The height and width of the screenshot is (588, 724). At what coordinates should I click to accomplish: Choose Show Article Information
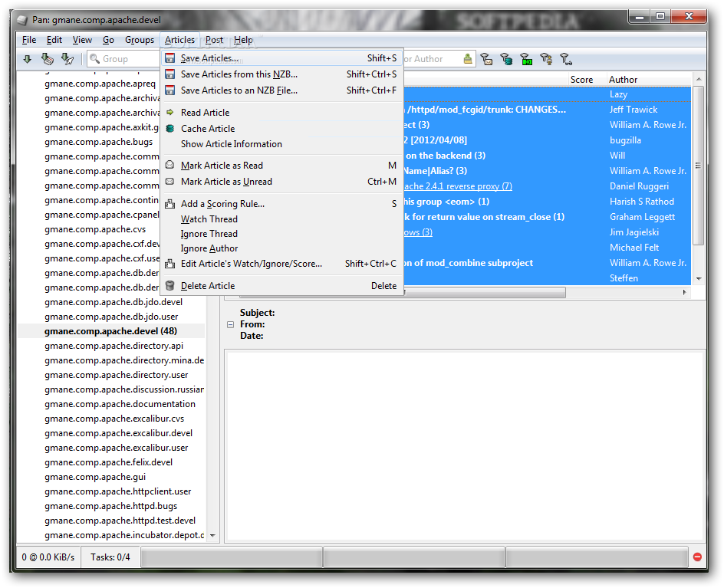tap(232, 144)
